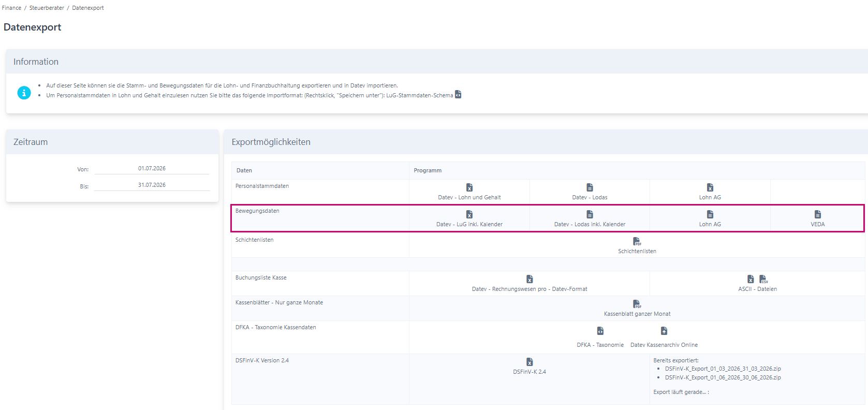This screenshot has height=410, width=868.
Task: Click the Datev - LuG inkl. Kalender label
Action: 469,224
